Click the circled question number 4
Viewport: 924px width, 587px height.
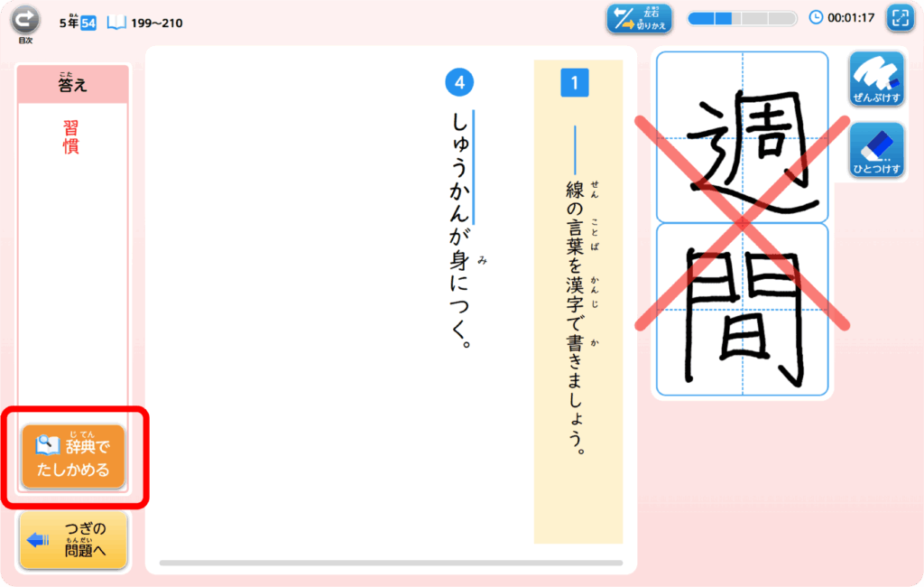(x=459, y=83)
